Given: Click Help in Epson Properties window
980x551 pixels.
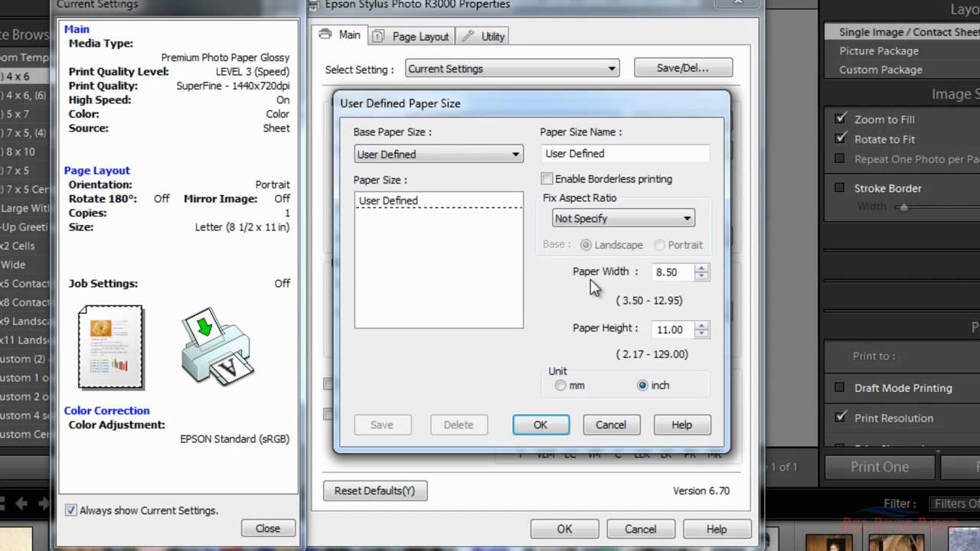Looking at the screenshot, I should pos(717,529).
